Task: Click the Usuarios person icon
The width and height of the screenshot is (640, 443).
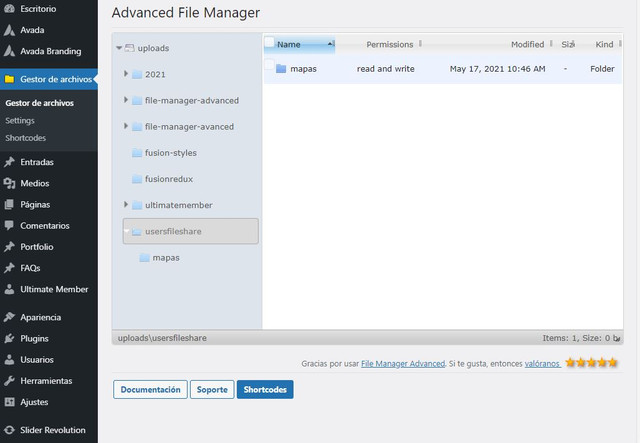Action: [x=9, y=360]
